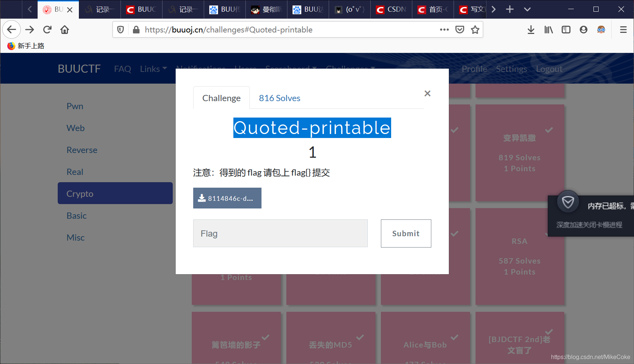Screen dimensions: 634x364
Task: Open a new tab with the plus icon
Action: click(x=510, y=9)
